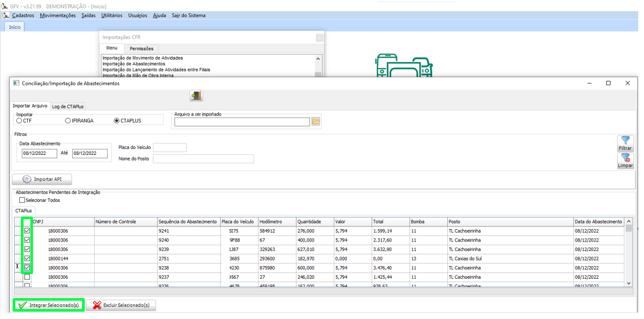Open the Movimentações menu
Image resolution: width=644 pixels, height=319 pixels.
[58, 16]
